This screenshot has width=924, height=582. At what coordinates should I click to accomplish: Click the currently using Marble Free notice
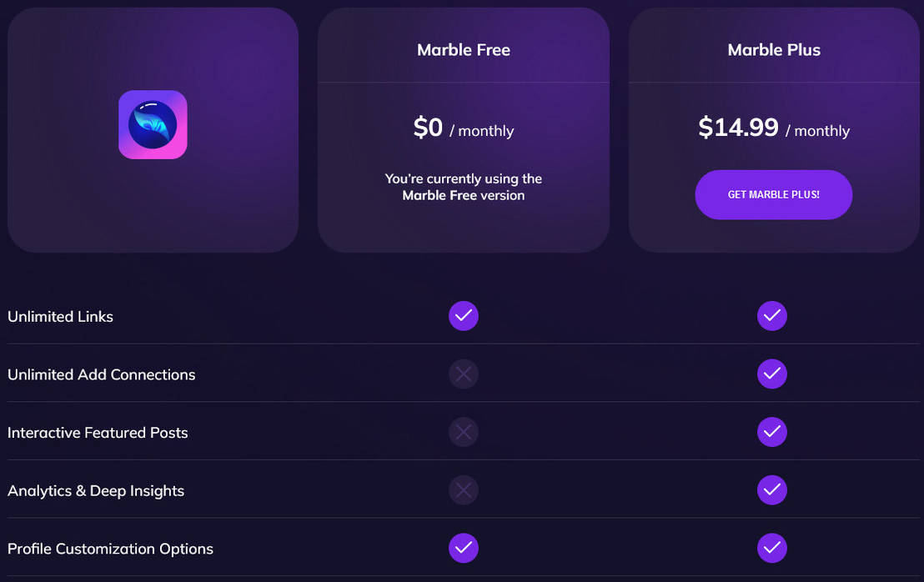pos(464,187)
